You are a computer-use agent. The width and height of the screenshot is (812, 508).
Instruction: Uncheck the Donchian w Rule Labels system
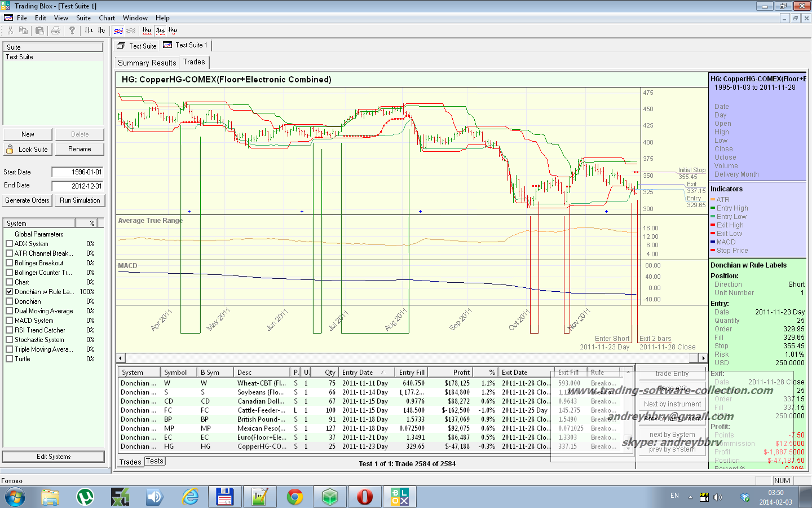point(9,292)
